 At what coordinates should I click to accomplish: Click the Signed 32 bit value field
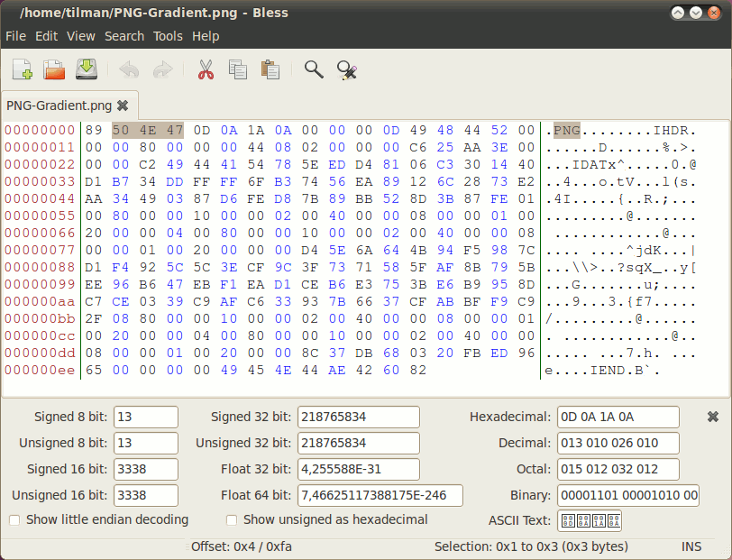point(358,417)
